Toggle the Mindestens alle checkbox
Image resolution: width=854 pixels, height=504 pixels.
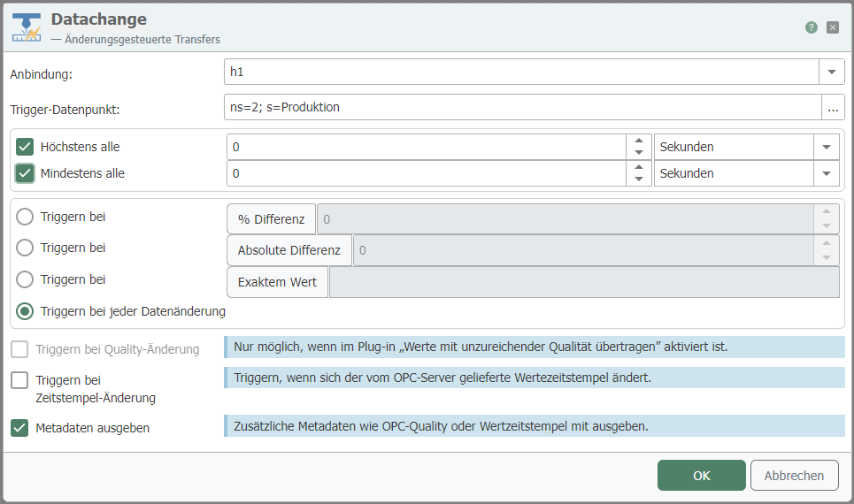click(x=25, y=173)
